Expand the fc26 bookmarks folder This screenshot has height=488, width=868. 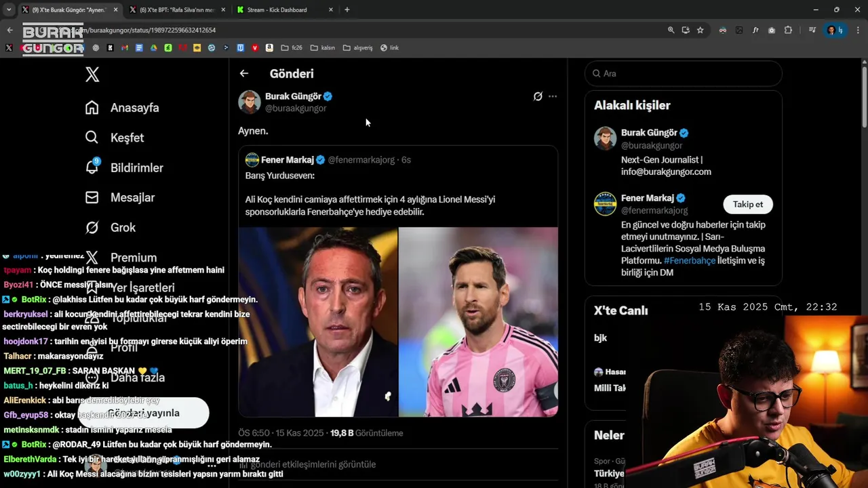click(292, 47)
